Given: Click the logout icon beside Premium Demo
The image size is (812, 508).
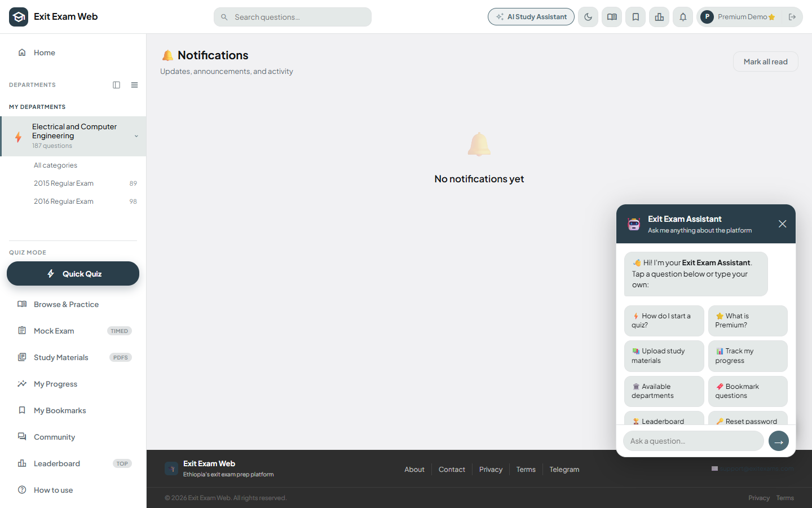Looking at the screenshot, I should pyautogui.click(x=792, y=17).
